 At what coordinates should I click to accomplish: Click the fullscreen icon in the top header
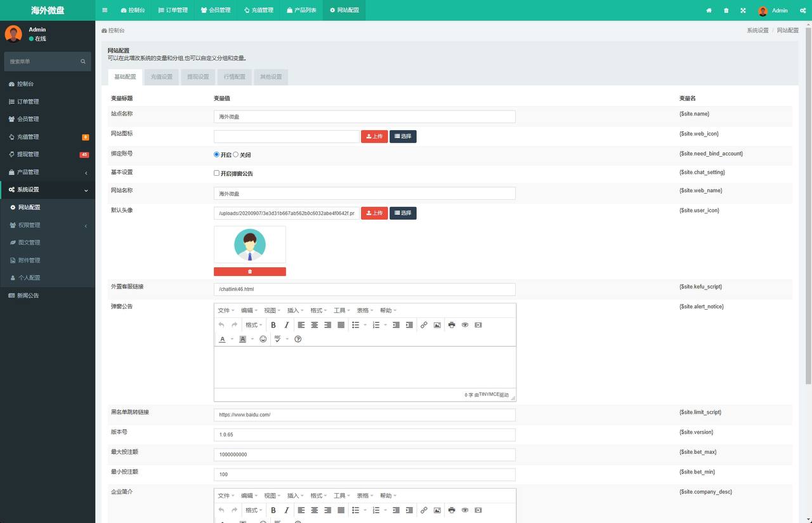click(x=743, y=10)
